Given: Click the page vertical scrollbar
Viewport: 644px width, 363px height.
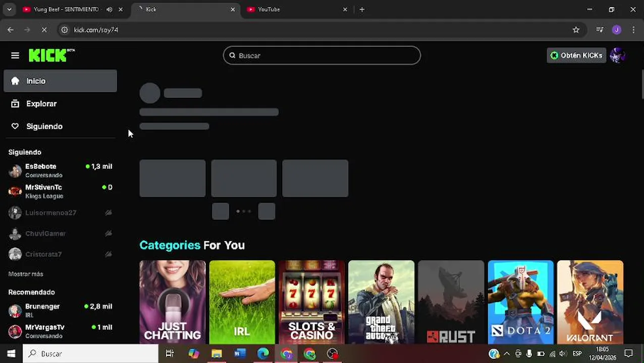Looking at the screenshot, I should click(x=642, y=85).
